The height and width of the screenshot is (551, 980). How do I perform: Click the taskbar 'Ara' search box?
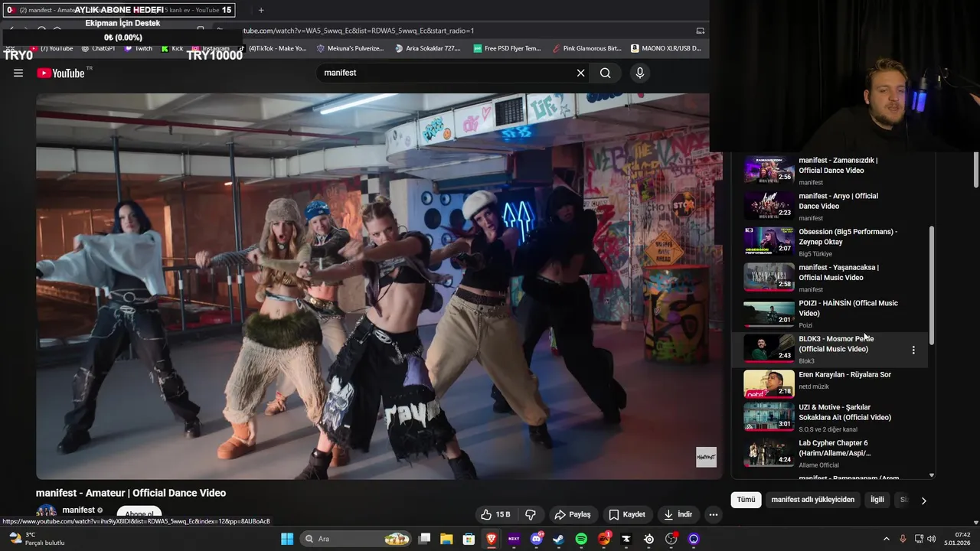[356, 539]
